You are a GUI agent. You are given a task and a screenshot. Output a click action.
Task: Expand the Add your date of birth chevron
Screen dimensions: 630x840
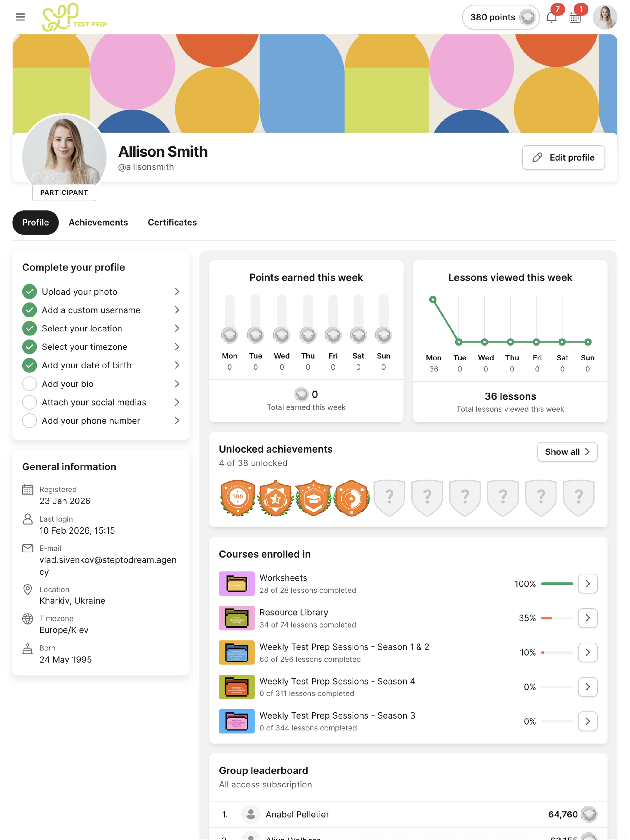(177, 365)
